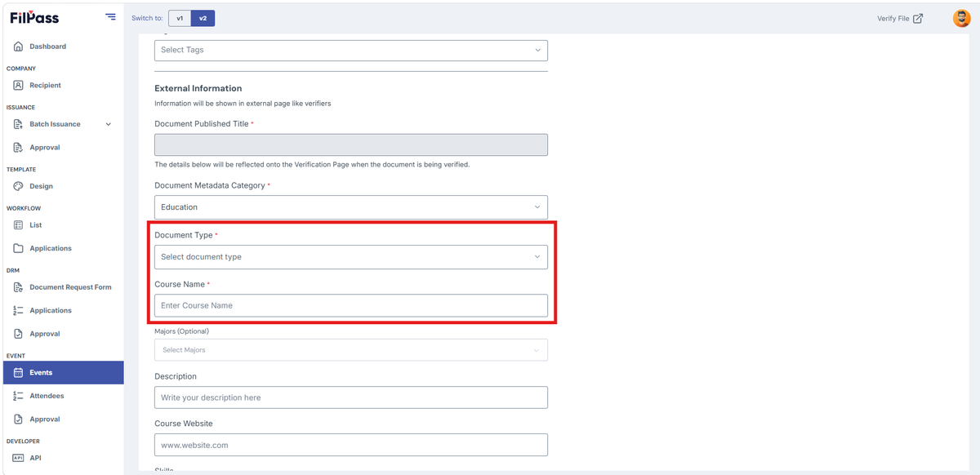Switch to version v1

180,18
